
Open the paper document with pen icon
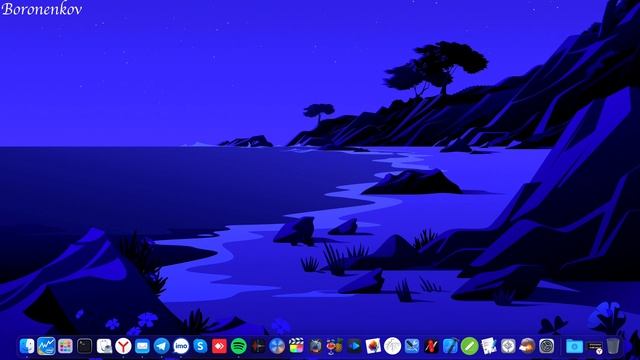pos(489,346)
